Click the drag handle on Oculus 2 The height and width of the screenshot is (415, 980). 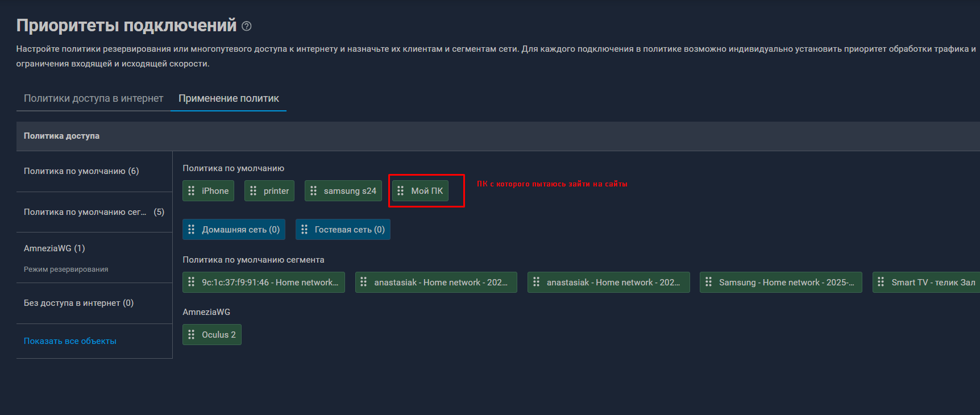[x=192, y=335]
